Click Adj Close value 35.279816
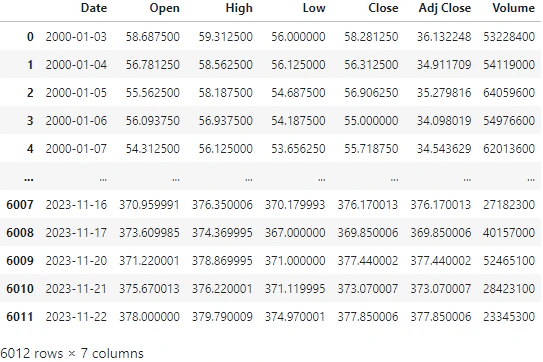The height and width of the screenshot is (362, 543). click(x=444, y=93)
